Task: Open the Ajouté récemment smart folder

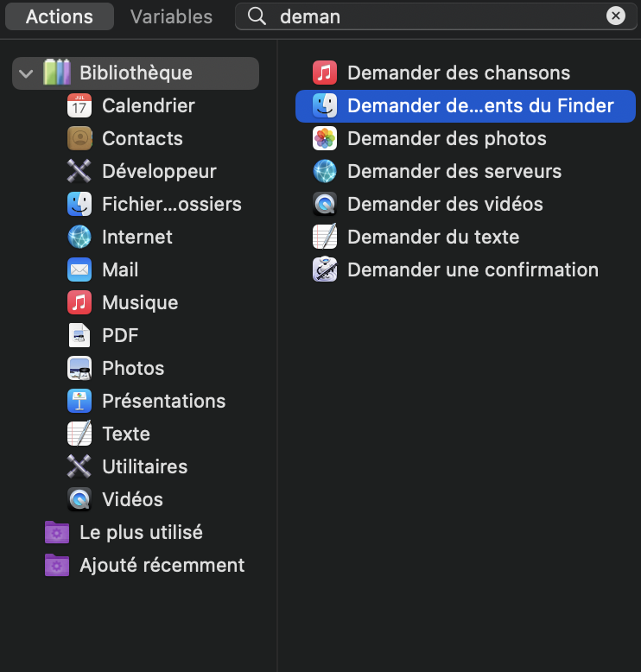Action: coord(161,566)
